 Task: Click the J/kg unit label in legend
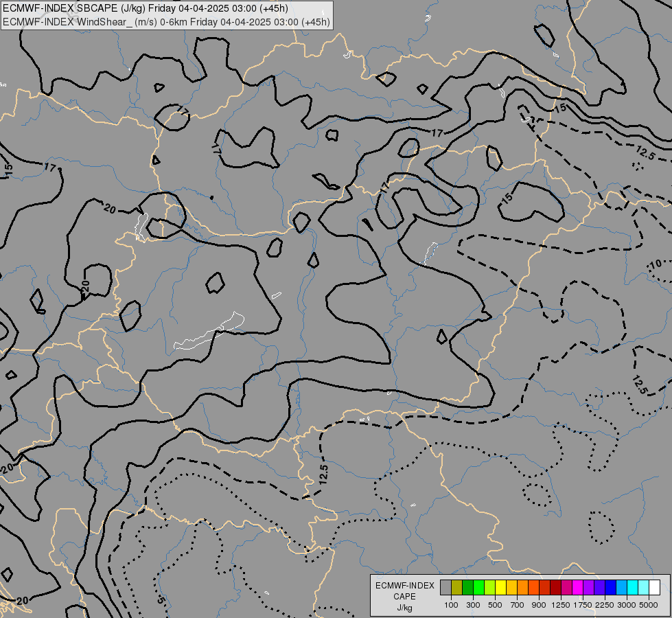pos(404,608)
